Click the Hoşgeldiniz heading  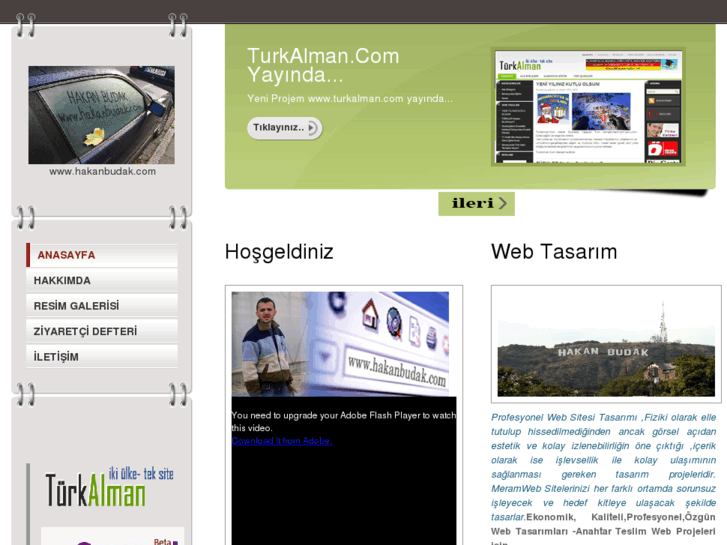point(279,252)
